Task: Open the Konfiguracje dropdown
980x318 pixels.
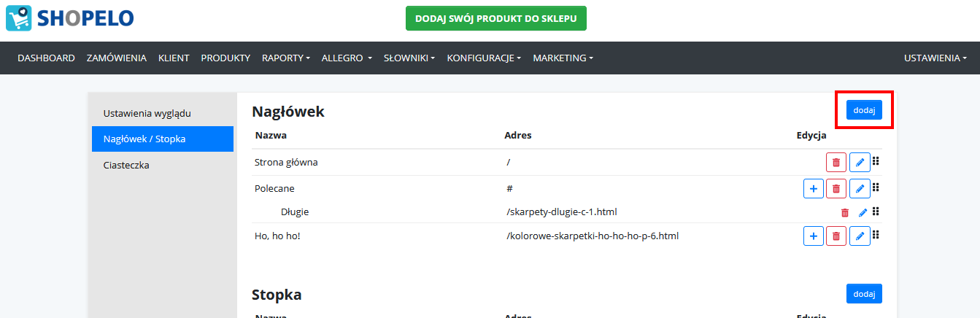Action: pyautogui.click(x=484, y=58)
